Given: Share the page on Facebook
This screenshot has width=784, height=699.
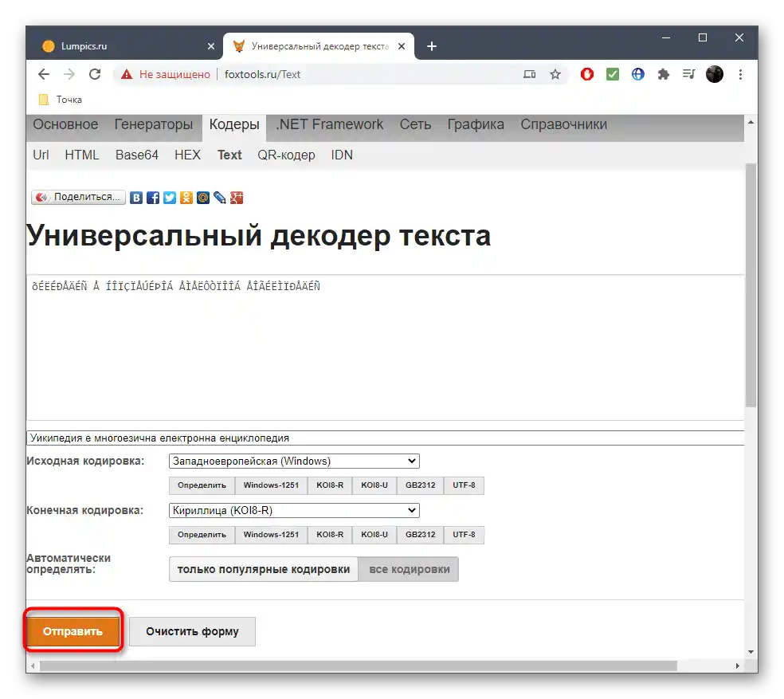Looking at the screenshot, I should tap(153, 198).
